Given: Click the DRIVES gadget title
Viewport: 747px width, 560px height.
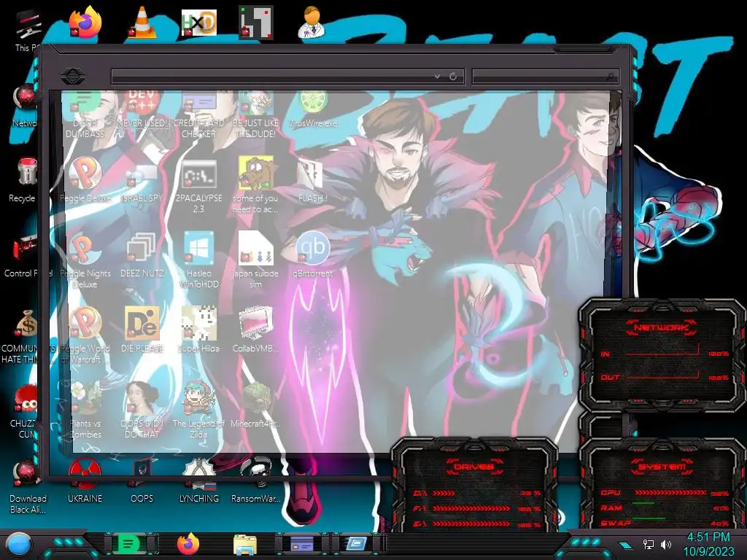Looking at the screenshot, I should pos(474,467).
